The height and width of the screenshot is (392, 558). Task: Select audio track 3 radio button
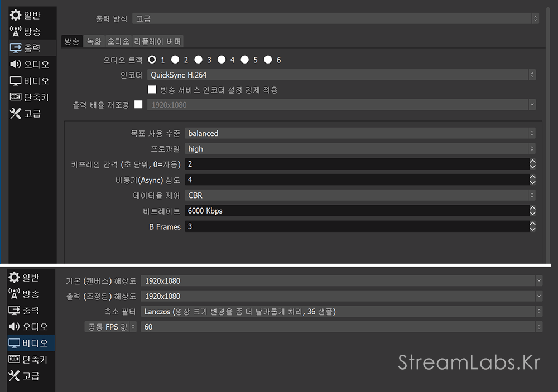pyautogui.click(x=198, y=60)
